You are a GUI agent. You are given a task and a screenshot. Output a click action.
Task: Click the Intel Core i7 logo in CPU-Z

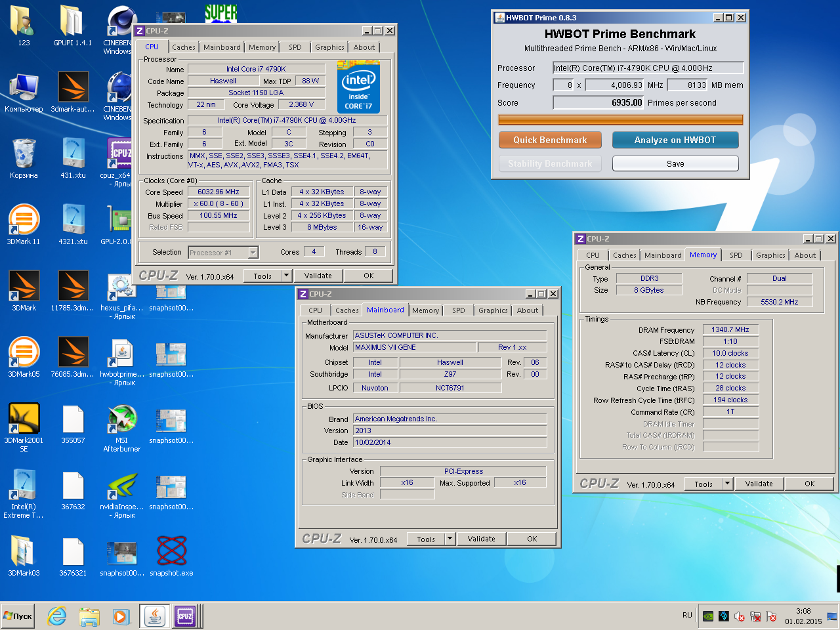point(358,87)
